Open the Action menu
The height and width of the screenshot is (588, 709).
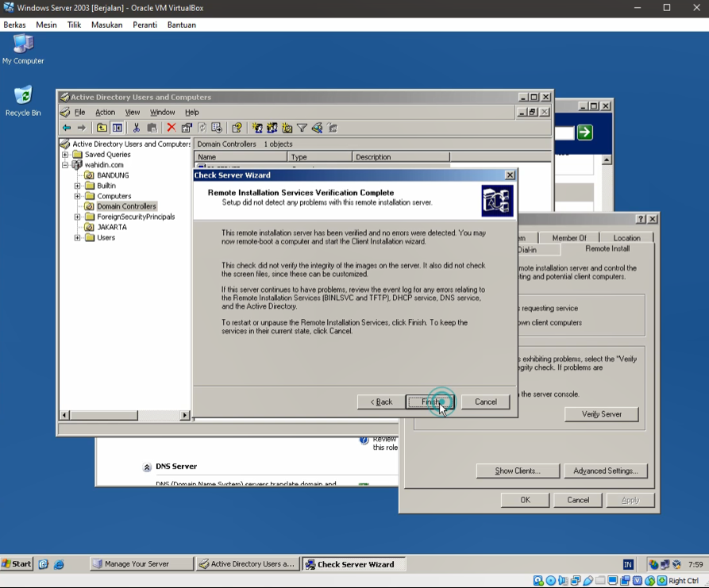(x=105, y=112)
